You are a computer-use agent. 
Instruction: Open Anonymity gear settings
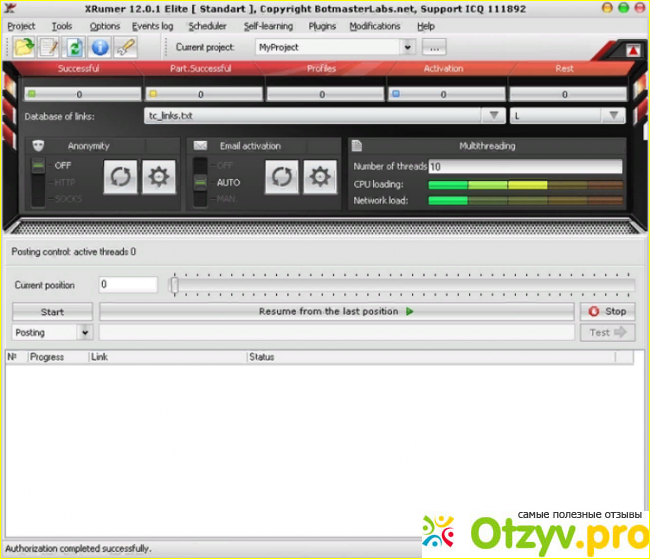click(157, 177)
